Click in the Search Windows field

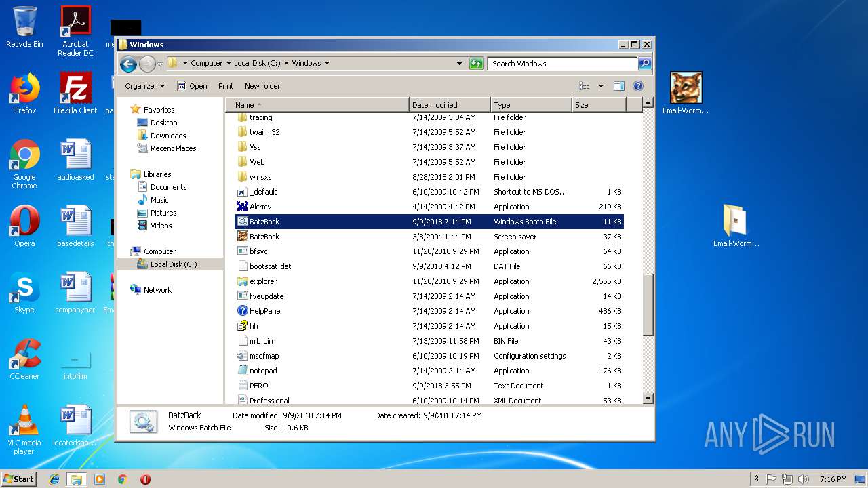tap(562, 64)
